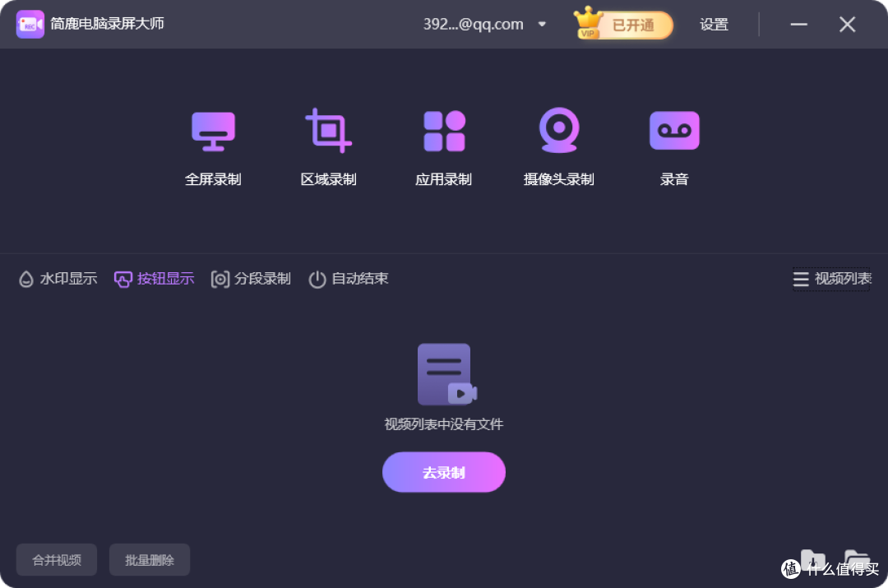Click the VIP crown 已开通 badge
This screenshot has width=888, height=588.
[x=623, y=25]
